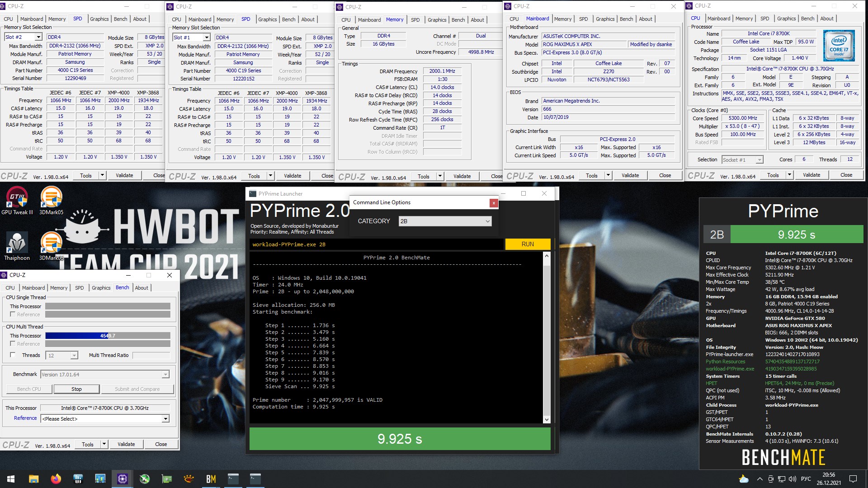Open the graphics card taskbar icon
Viewport: 868px width, 488px height.
point(167,479)
